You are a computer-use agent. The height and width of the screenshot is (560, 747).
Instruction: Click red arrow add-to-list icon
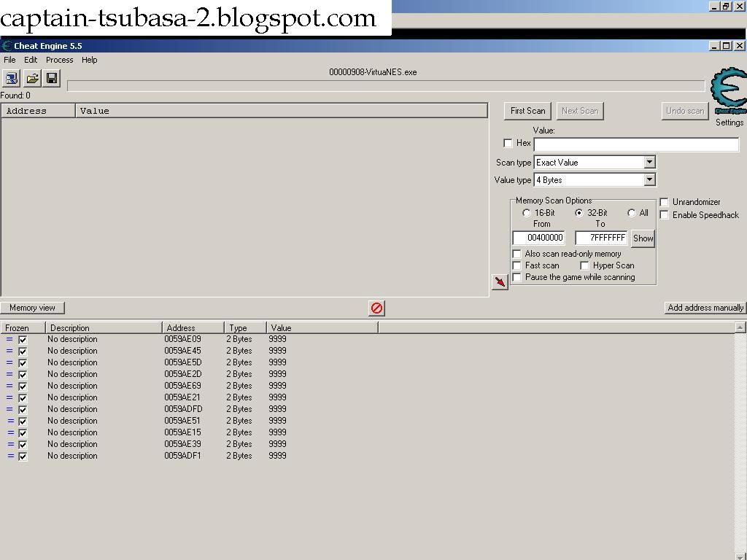point(500,281)
